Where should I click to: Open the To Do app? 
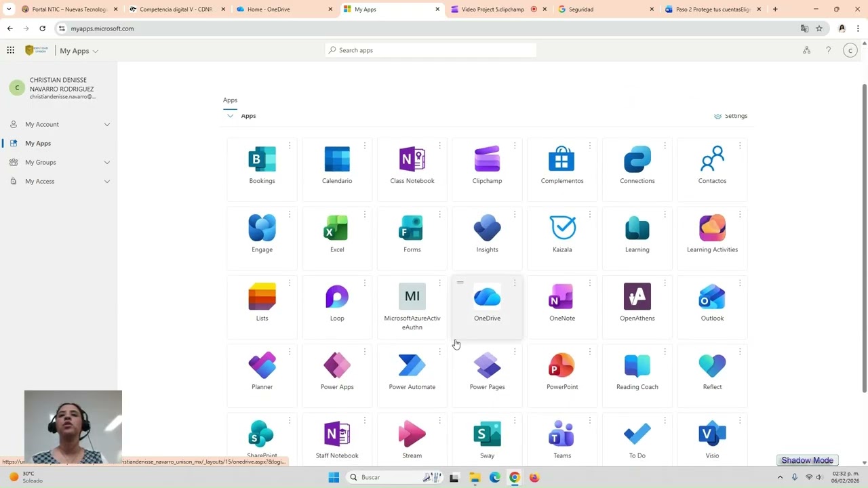tap(637, 439)
